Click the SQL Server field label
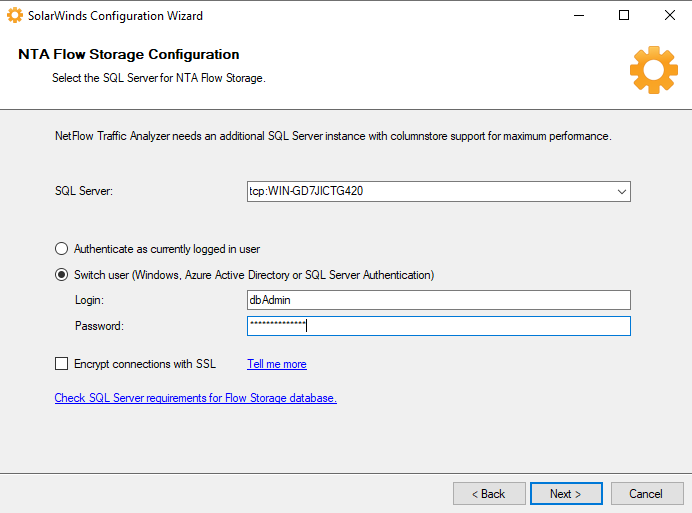Image resolution: width=692 pixels, height=513 pixels. click(x=83, y=191)
